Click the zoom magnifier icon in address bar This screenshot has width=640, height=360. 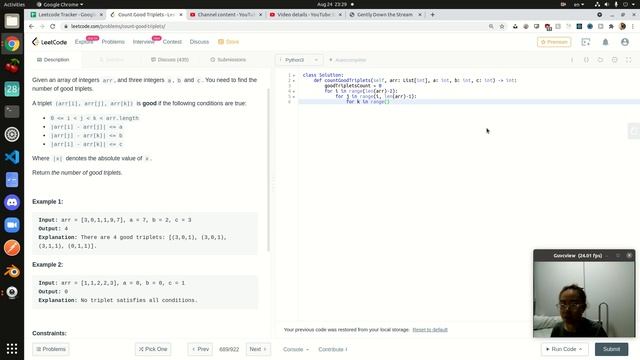point(491,26)
